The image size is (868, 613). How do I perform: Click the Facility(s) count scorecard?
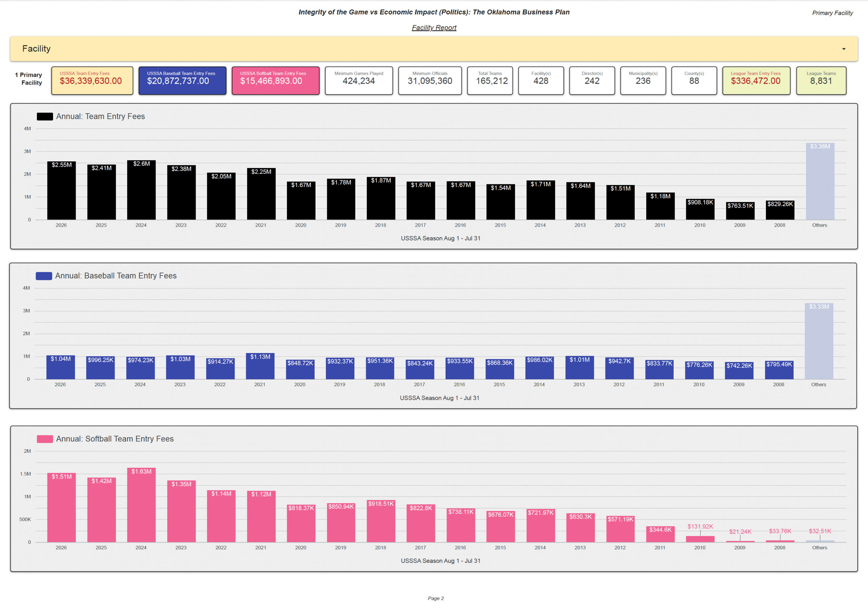click(x=541, y=81)
